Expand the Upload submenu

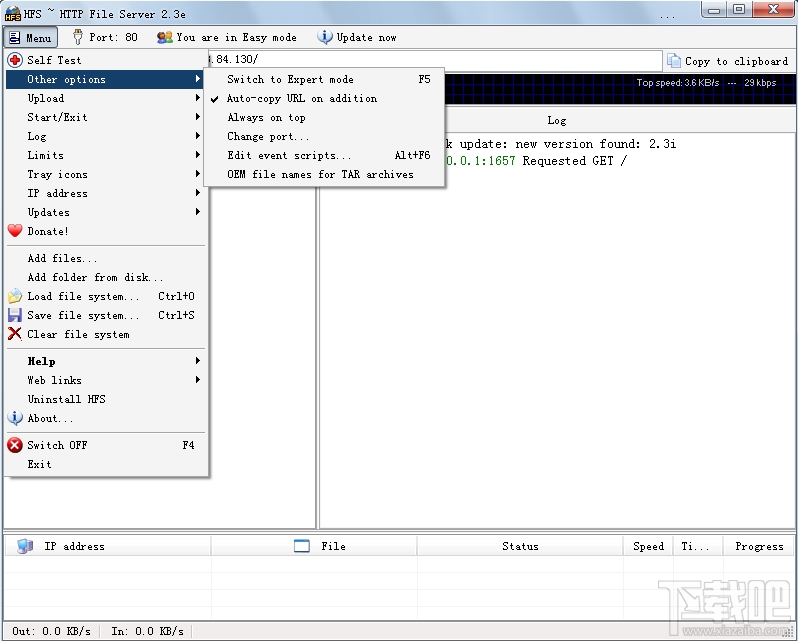[x=107, y=98]
